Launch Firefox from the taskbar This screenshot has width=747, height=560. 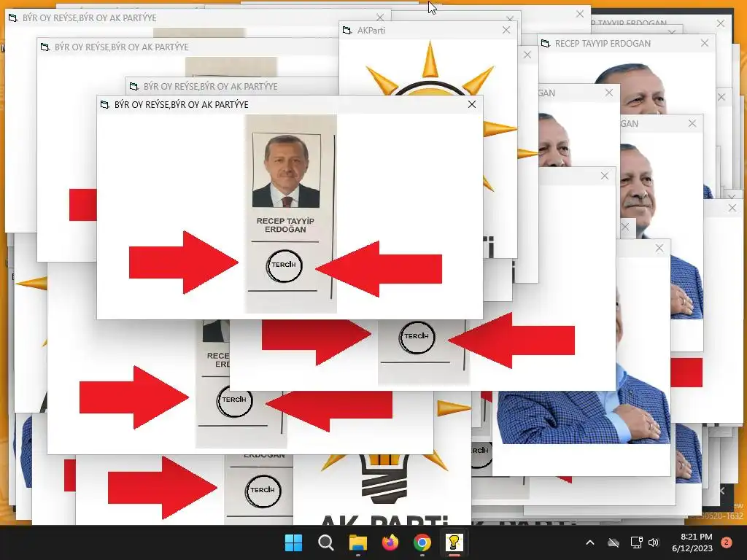tap(390, 542)
